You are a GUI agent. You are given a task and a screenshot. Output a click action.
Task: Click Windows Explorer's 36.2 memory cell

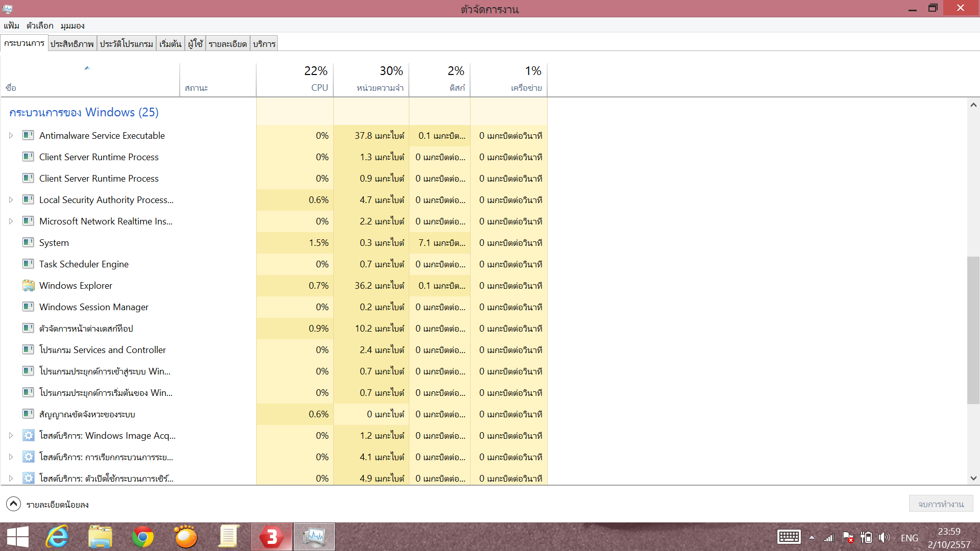pyautogui.click(x=372, y=285)
